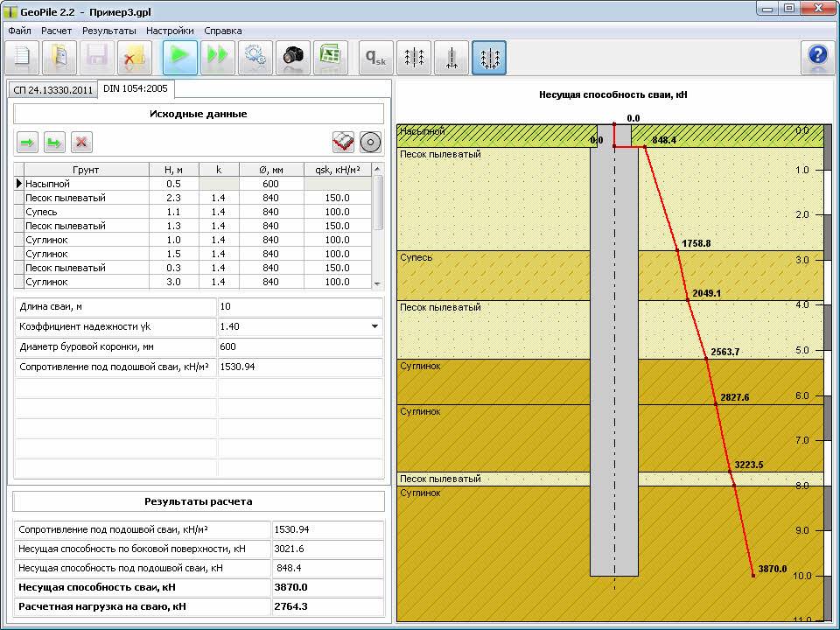Expand the Коэффициент надежности γk dropdown

tap(375, 326)
